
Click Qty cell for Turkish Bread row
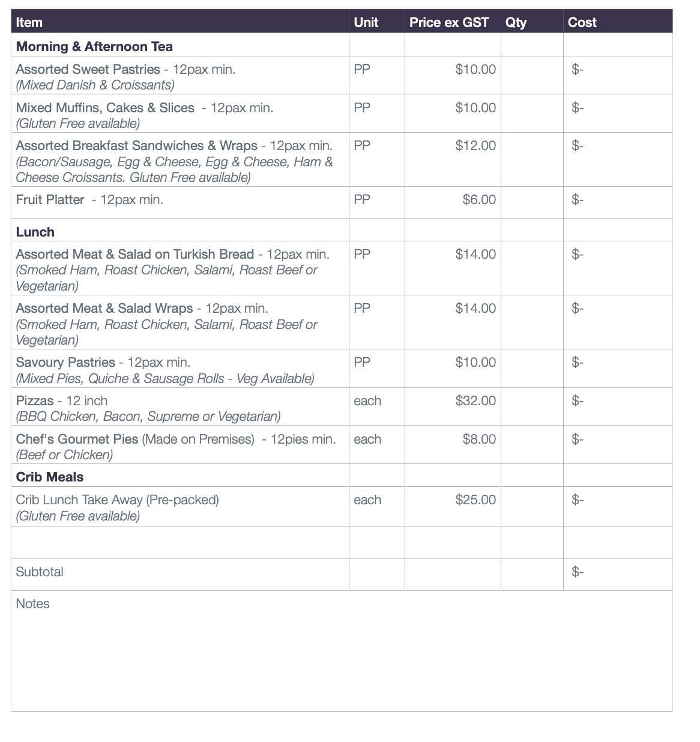[531, 268]
